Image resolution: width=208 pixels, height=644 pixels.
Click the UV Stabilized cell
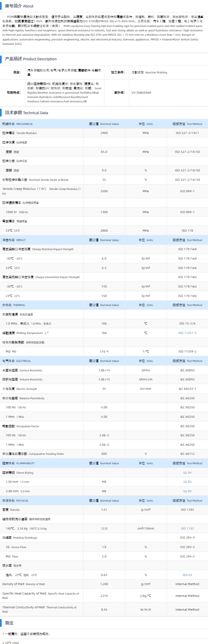(141, 93)
